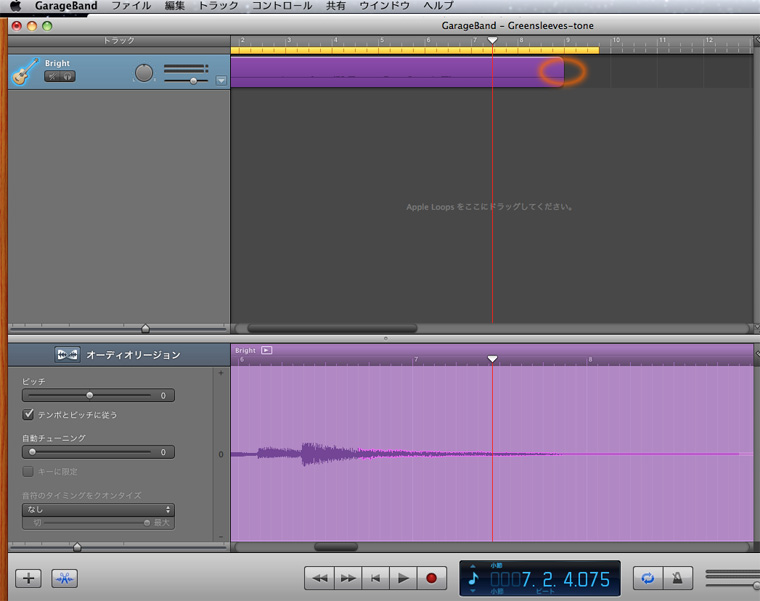760x601 pixels.
Task: Click the red record button
Action: click(431, 578)
